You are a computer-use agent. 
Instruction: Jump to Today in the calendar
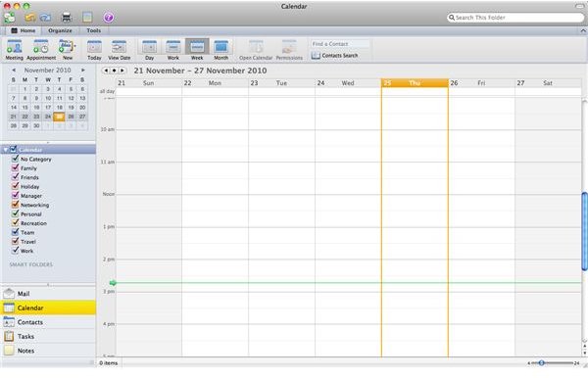click(x=94, y=50)
